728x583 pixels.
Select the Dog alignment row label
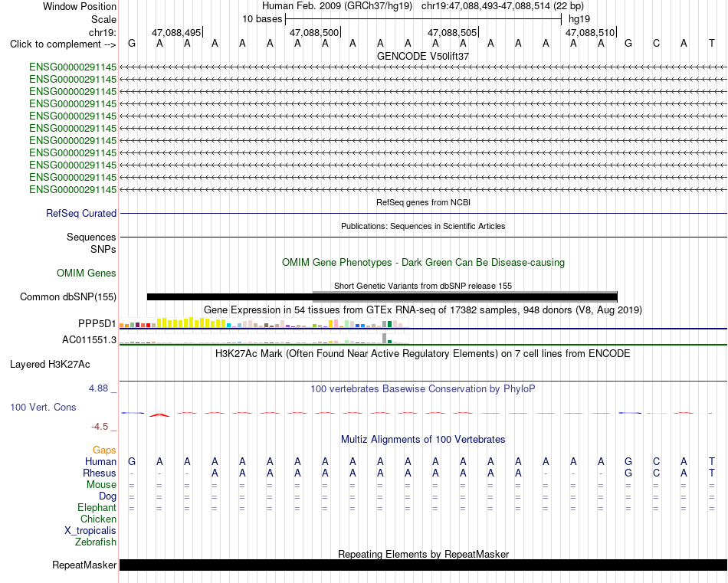(107, 496)
